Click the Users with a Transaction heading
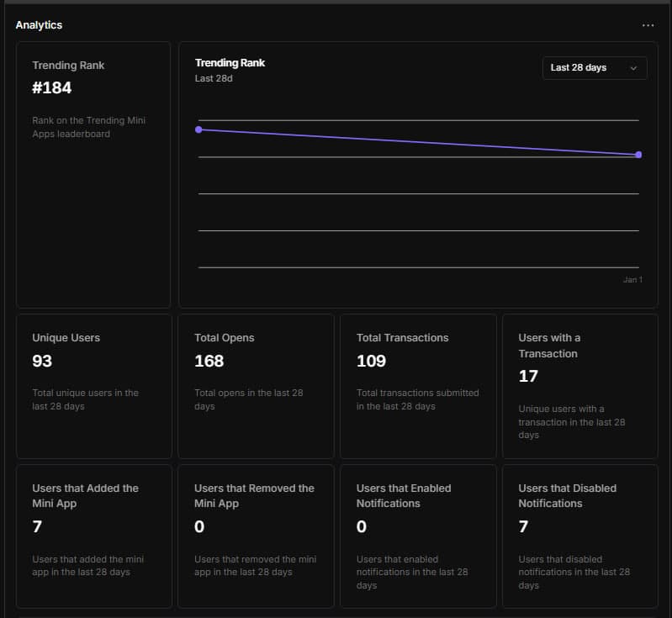Image resolution: width=672 pixels, height=618 pixels. point(549,346)
